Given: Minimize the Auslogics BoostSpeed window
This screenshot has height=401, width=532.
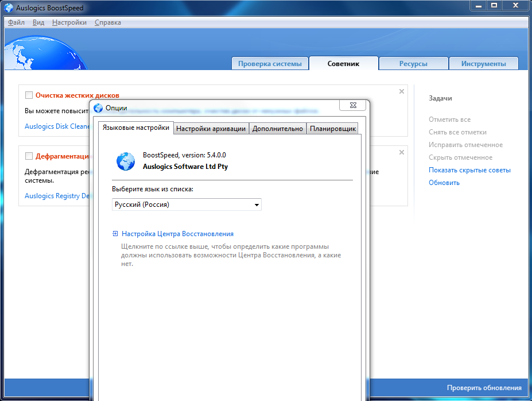Looking at the screenshot, I should click(x=479, y=5).
